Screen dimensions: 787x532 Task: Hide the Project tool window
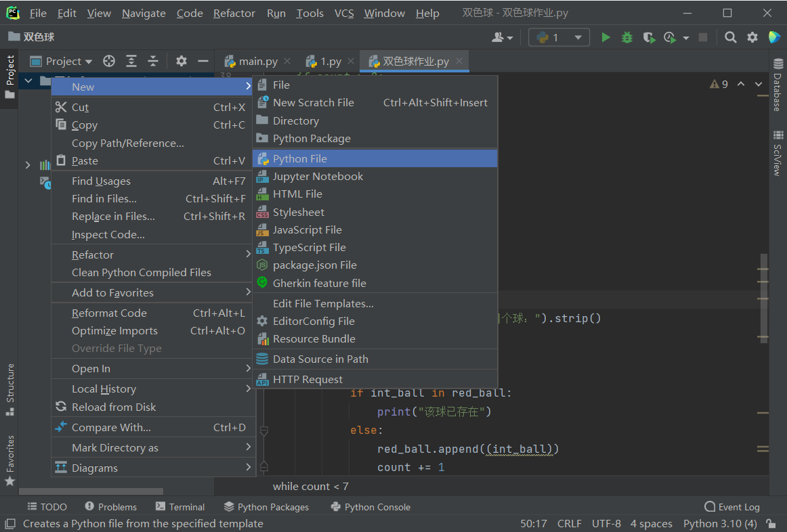coord(203,62)
